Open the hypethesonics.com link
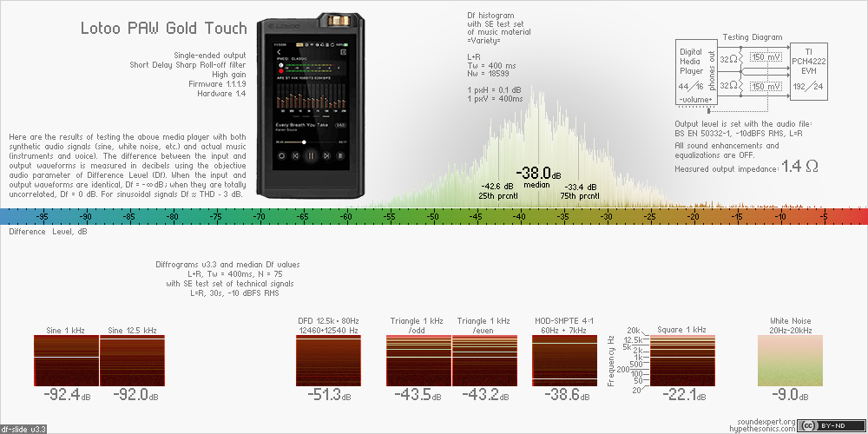The height and width of the screenshot is (434, 868). [763, 429]
